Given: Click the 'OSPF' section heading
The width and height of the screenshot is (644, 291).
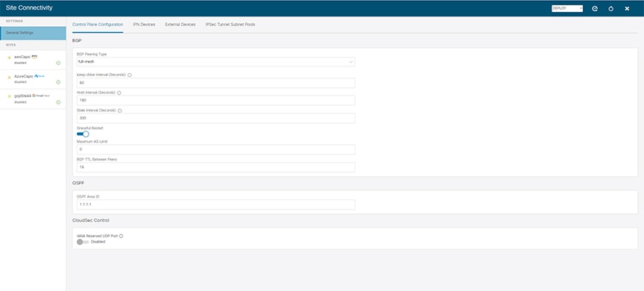Looking at the screenshot, I should pyautogui.click(x=78, y=184).
